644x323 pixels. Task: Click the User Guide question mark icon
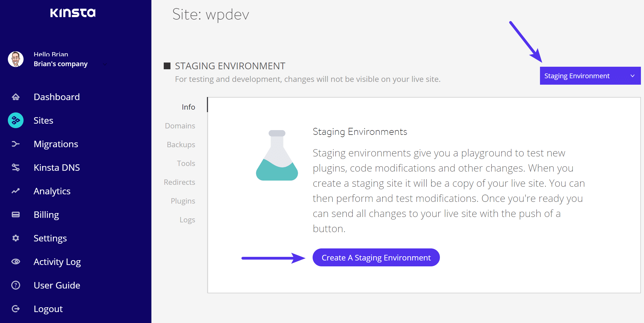pyautogui.click(x=16, y=285)
